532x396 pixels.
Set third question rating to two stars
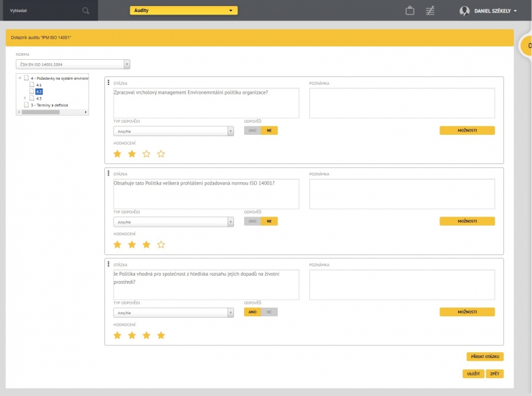pos(132,336)
